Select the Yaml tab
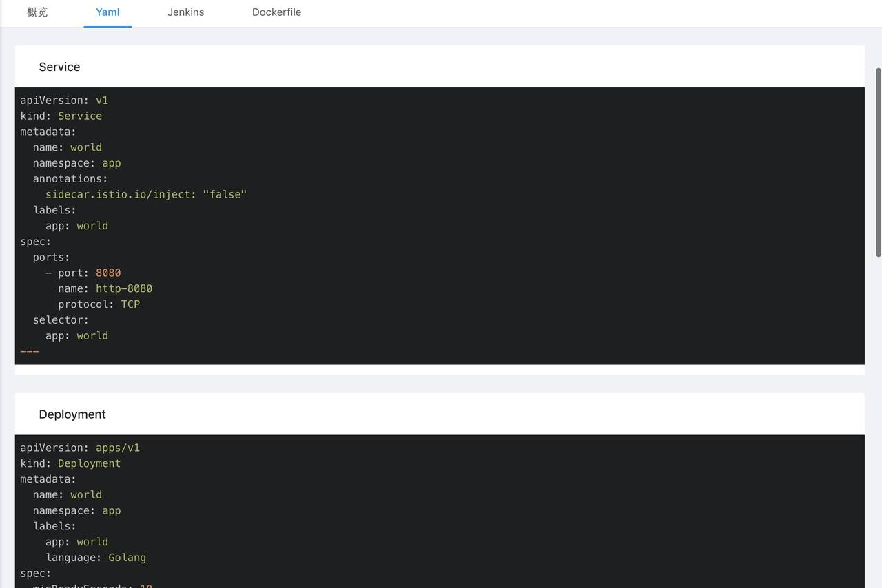The width and height of the screenshot is (882, 588). (107, 12)
